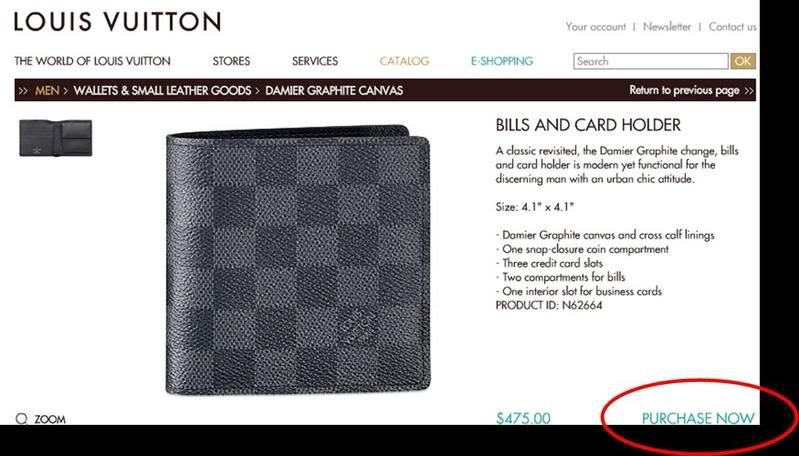Open the Services menu item

coord(315,61)
